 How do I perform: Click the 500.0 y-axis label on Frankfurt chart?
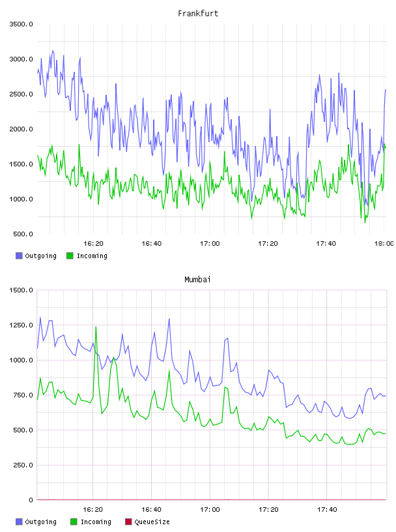click(x=23, y=234)
